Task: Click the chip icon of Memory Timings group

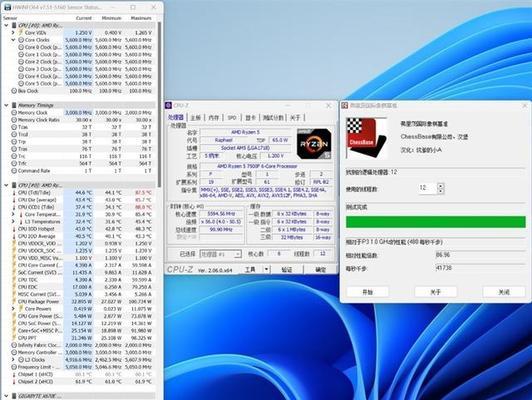Action: click(x=14, y=105)
